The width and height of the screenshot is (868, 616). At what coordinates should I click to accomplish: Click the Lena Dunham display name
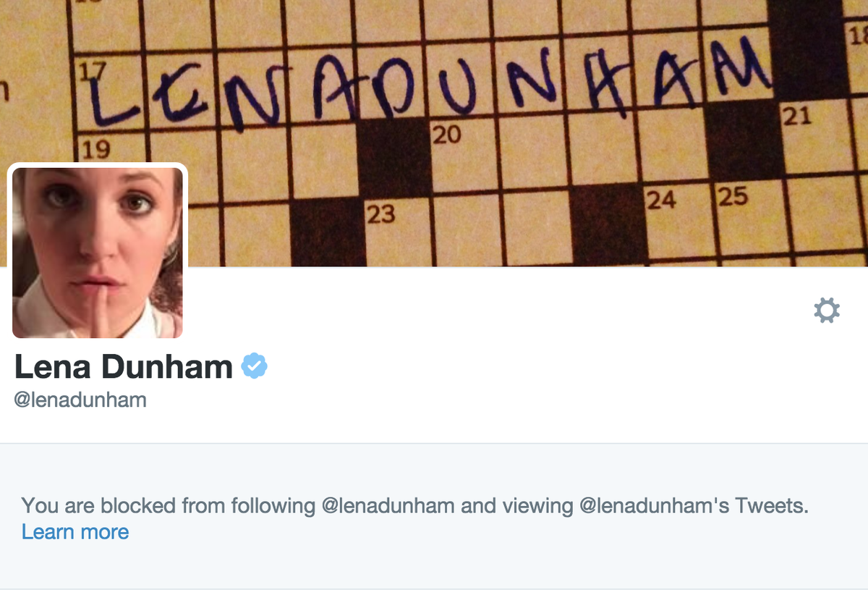click(124, 367)
